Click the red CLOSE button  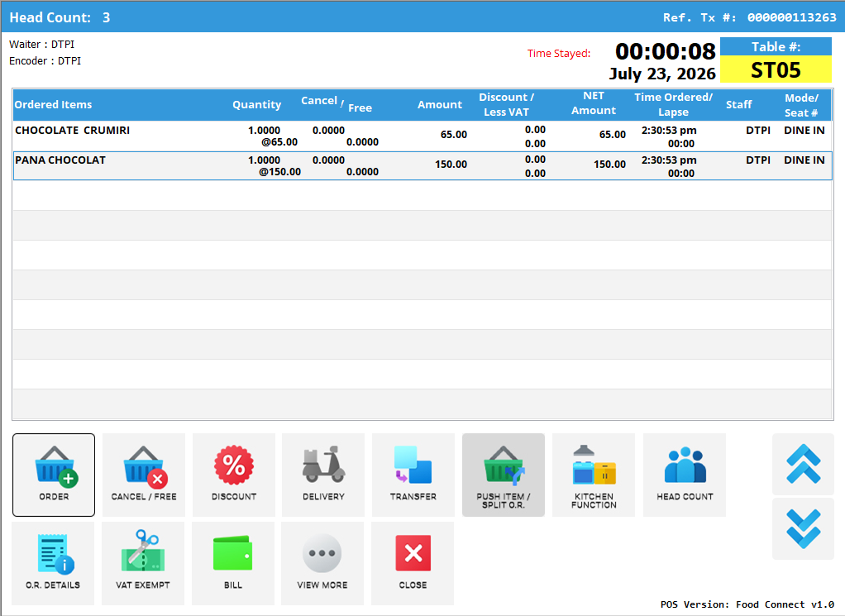tap(413, 563)
